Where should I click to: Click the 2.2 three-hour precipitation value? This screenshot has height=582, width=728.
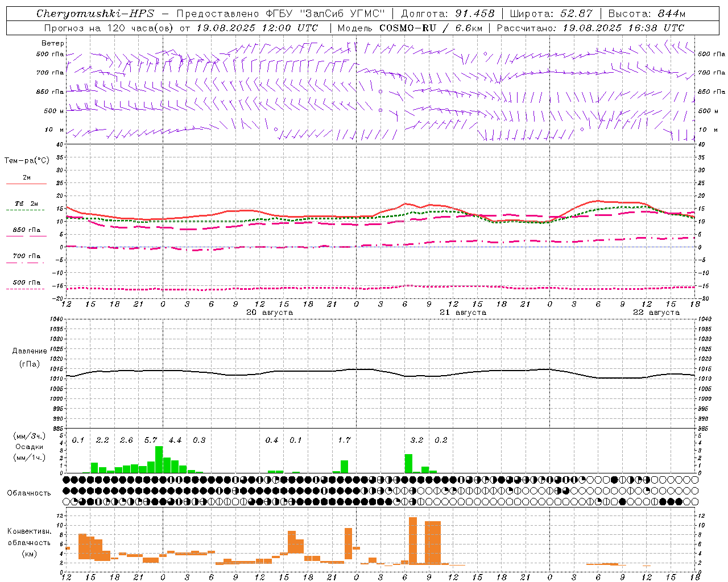[102, 440]
